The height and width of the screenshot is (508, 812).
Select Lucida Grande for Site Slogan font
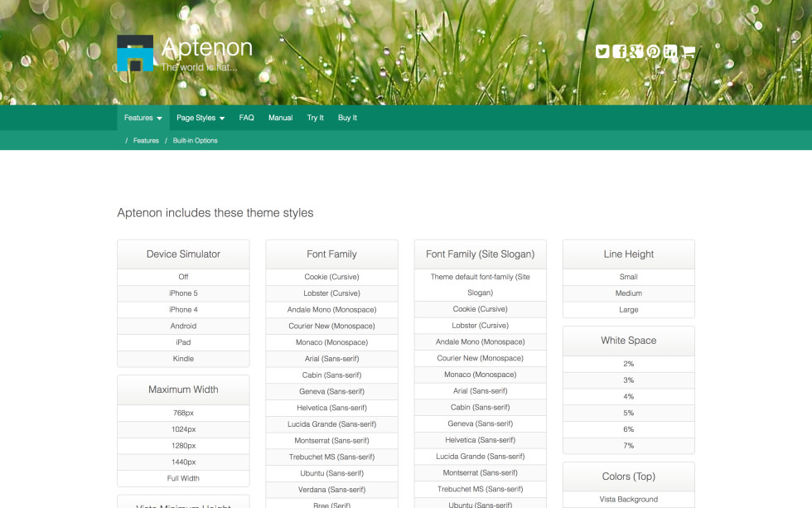[x=480, y=457]
